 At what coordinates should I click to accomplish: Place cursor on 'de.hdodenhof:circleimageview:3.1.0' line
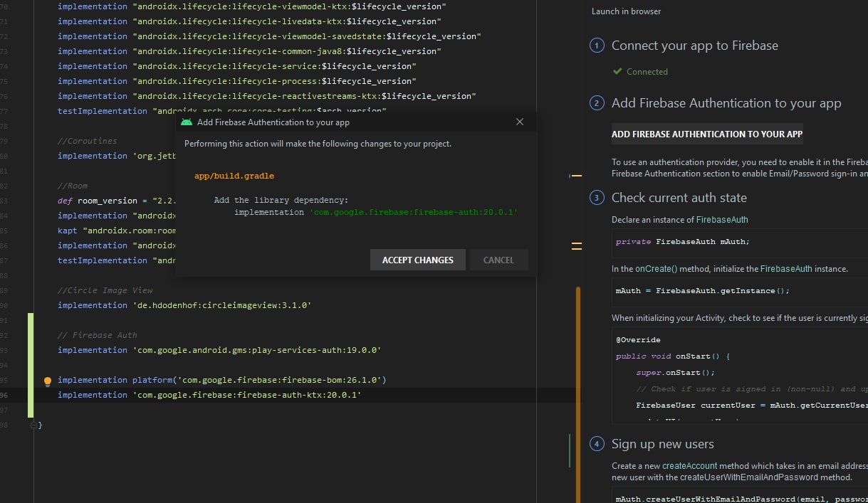point(184,305)
